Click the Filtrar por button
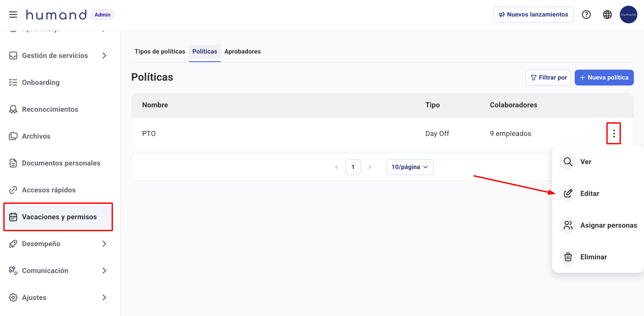The width and height of the screenshot is (644, 316). coord(548,78)
